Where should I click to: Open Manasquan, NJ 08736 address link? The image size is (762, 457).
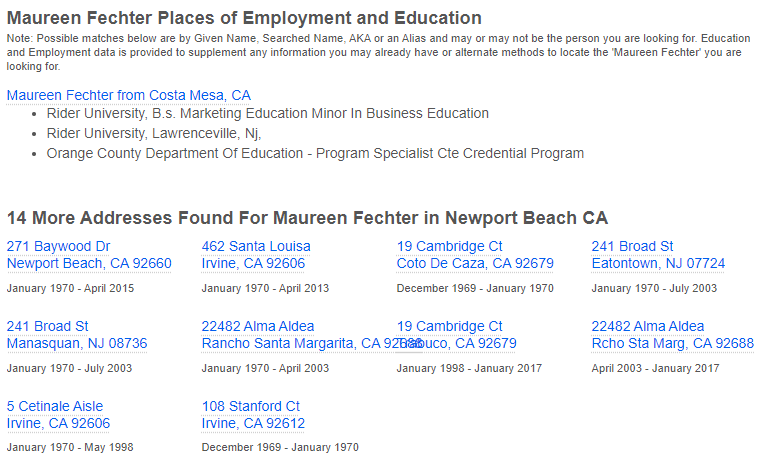tap(77, 343)
